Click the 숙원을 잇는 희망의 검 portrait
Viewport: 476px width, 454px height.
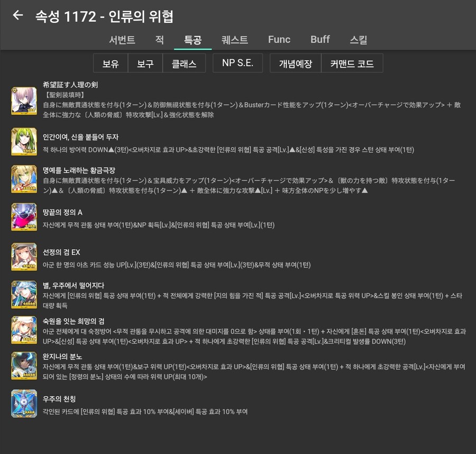pyautogui.click(x=24, y=330)
